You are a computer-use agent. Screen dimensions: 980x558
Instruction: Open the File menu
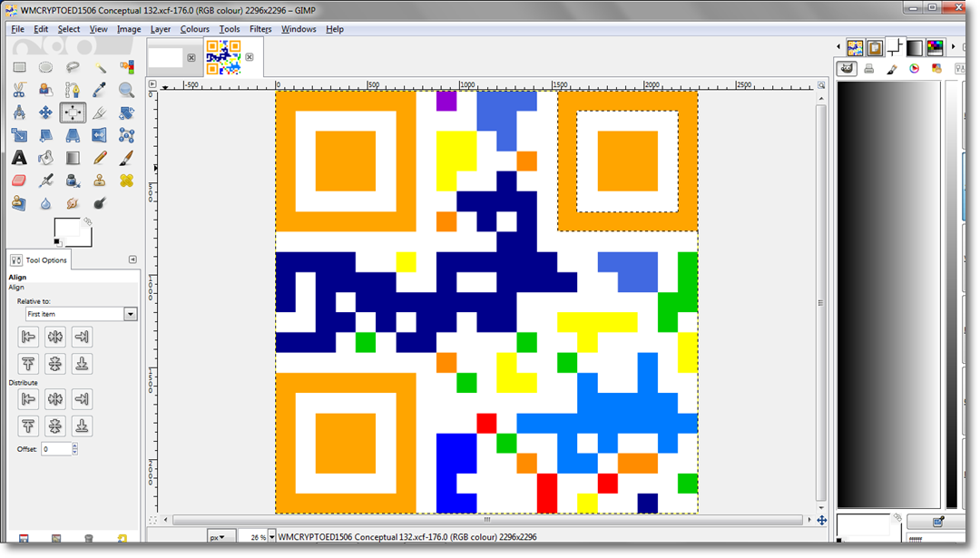(x=17, y=29)
